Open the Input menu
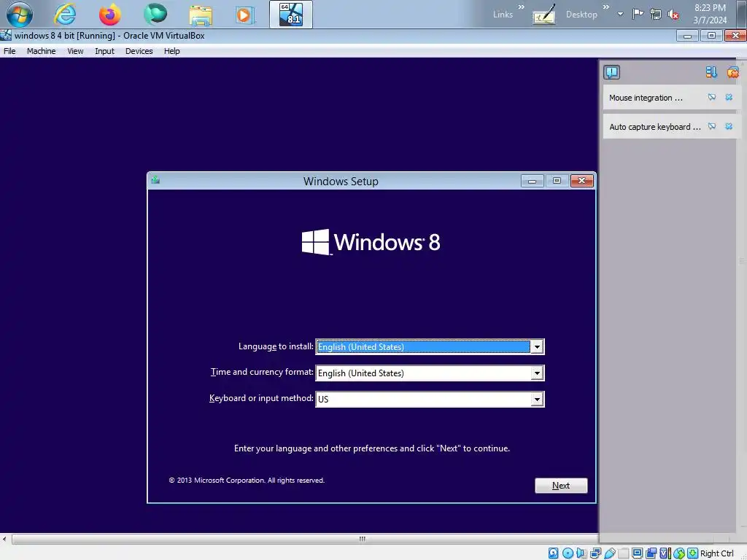 pyautogui.click(x=104, y=51)
